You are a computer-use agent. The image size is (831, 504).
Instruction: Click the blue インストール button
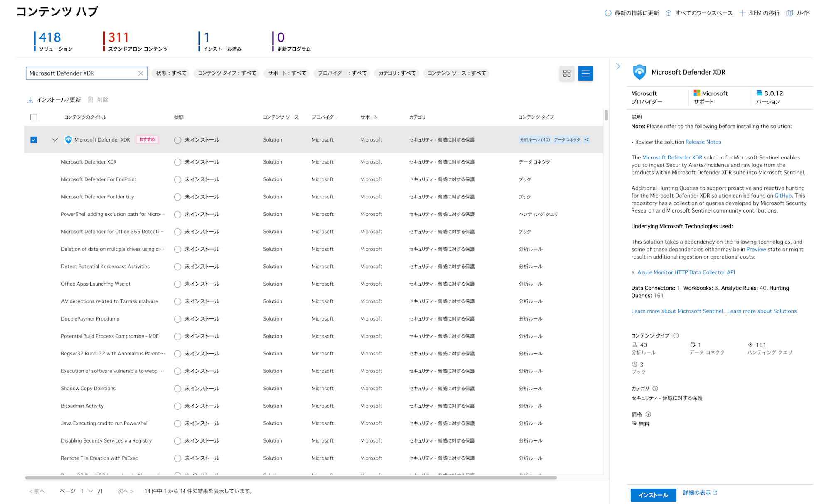653,495
